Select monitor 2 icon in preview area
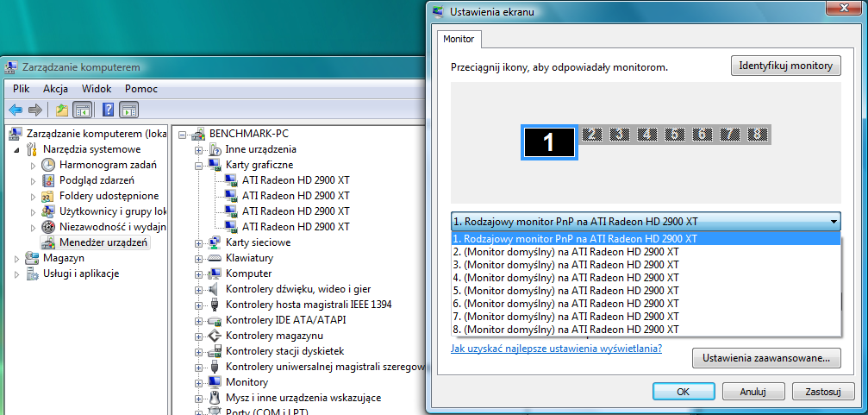 click(592, 134)
